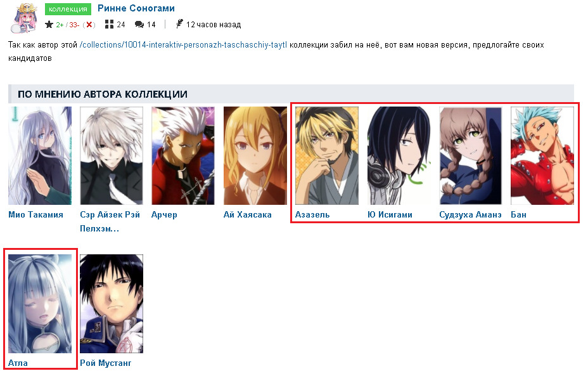This screenshot has width=588, height=371.
Task: Select the Арчер portrait thumbnail
Action: [183, 156]
